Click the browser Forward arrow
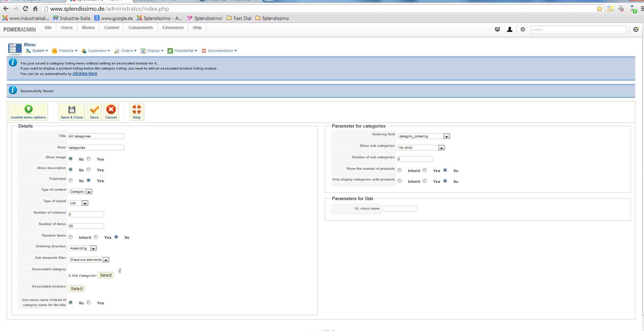Screen dimensions: 644x331 click(x=15, y=9)
